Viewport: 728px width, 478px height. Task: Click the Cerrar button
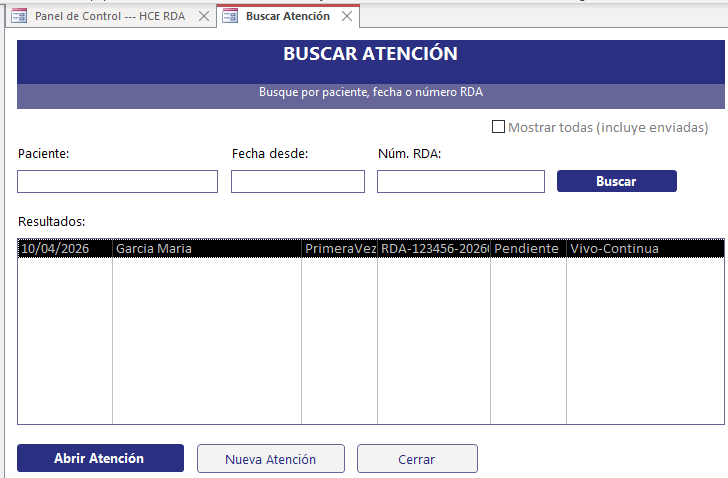[417, 459]
